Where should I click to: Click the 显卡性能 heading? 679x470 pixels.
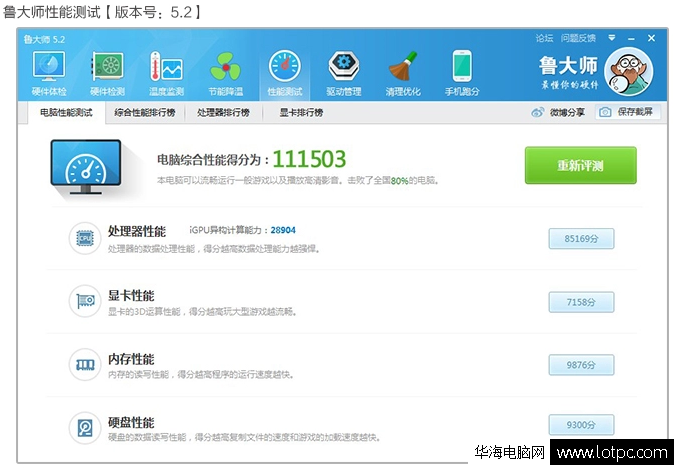pyautogui.click(x=131, y=296)
